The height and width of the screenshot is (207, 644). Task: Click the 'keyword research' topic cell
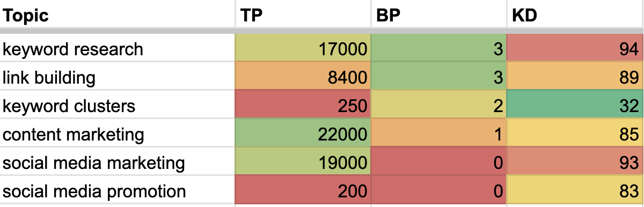click(118, 49)
